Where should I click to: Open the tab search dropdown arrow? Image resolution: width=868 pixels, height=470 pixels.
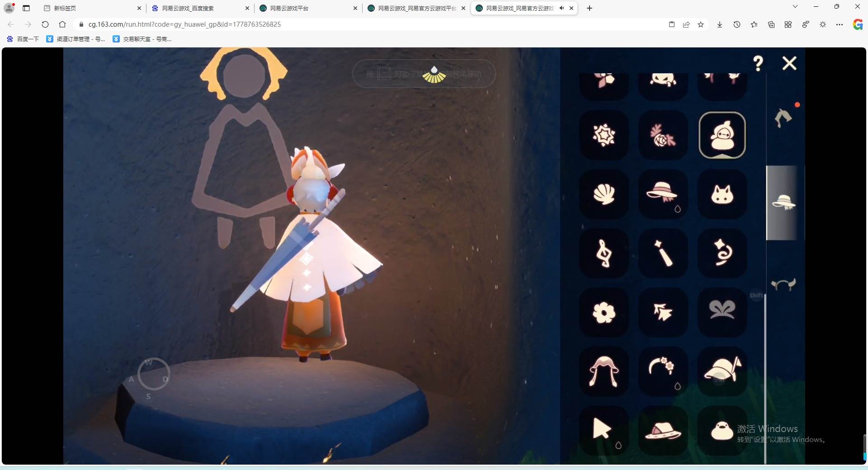point(795,7)
